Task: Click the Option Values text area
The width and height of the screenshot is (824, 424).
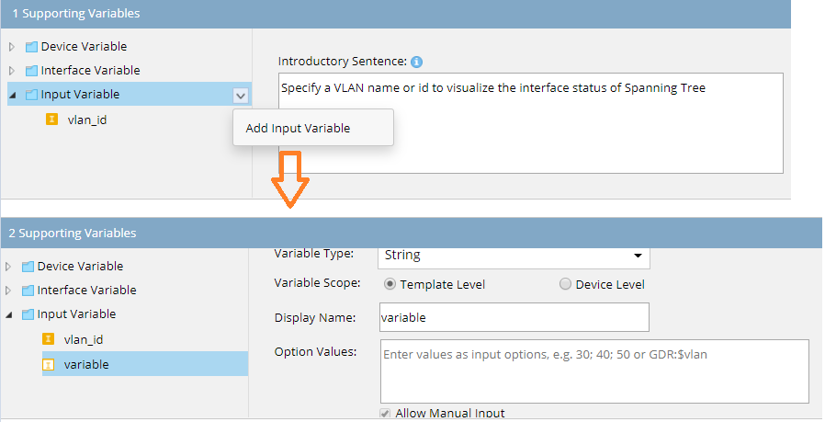Action: click(x=594, y=370)
